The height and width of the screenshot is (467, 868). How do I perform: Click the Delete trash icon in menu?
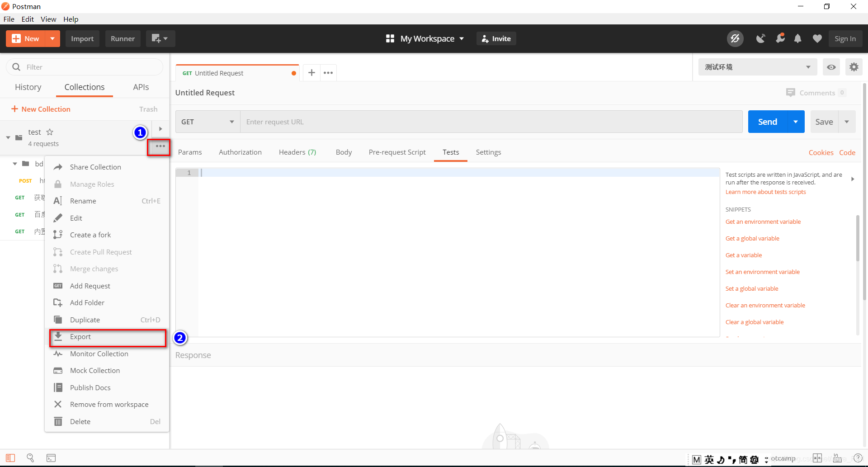click(x=58, y=421)
